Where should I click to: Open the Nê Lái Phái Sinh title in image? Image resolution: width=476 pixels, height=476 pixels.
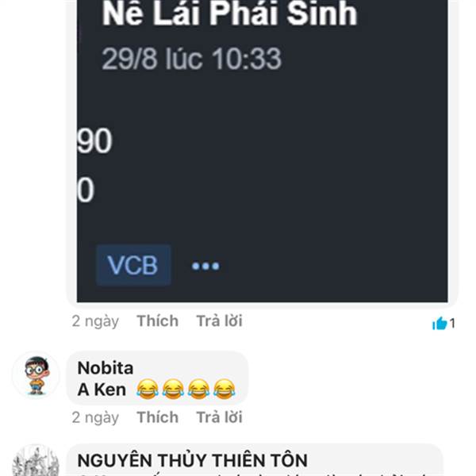[229, 13]
